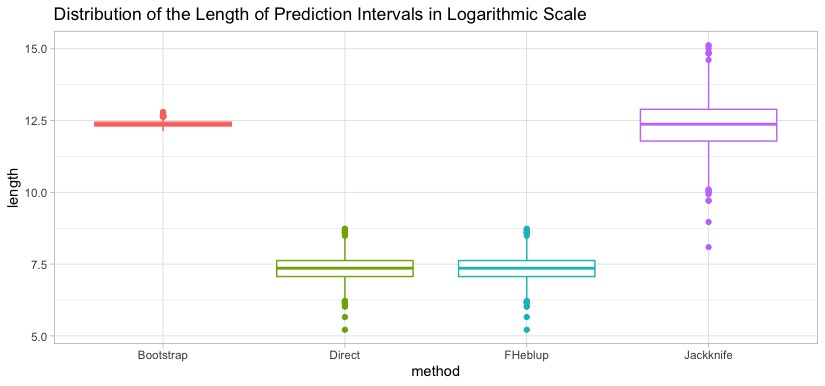Click the teal FHeblup box median line

(x=527, y=268)
